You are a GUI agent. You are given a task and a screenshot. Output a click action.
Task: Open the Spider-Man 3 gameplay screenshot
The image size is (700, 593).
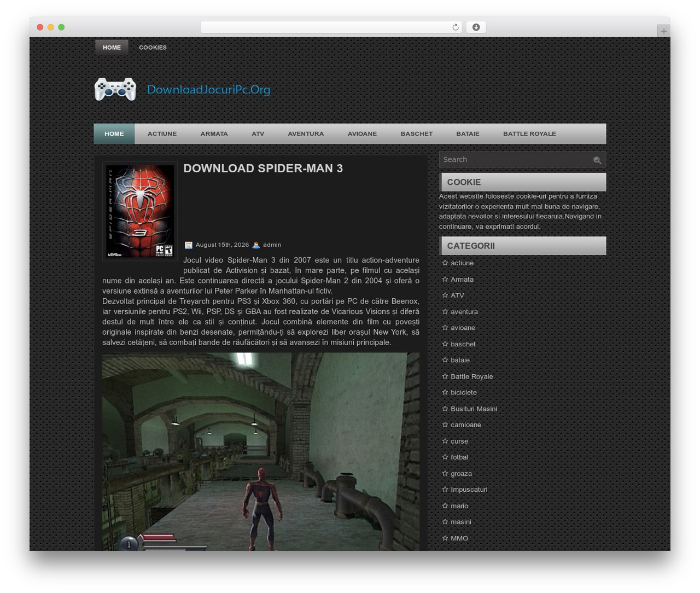(261, 451)
